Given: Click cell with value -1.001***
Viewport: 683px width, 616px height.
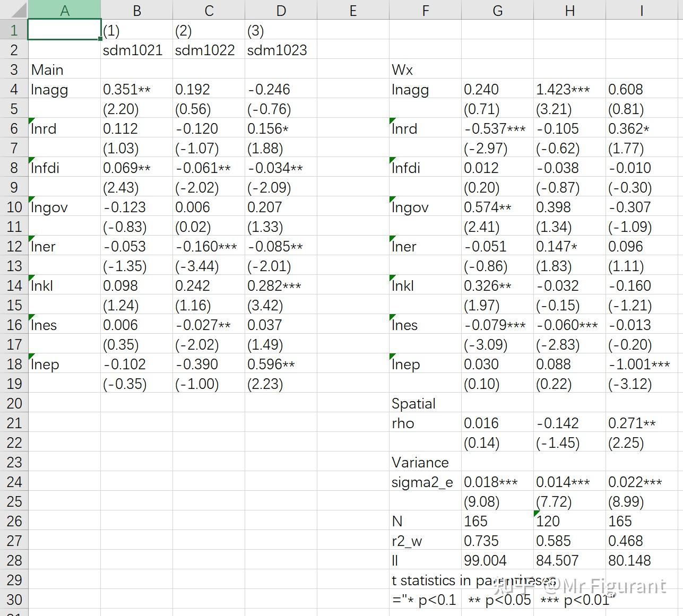Looking at the screenshot, I should 642,363.
